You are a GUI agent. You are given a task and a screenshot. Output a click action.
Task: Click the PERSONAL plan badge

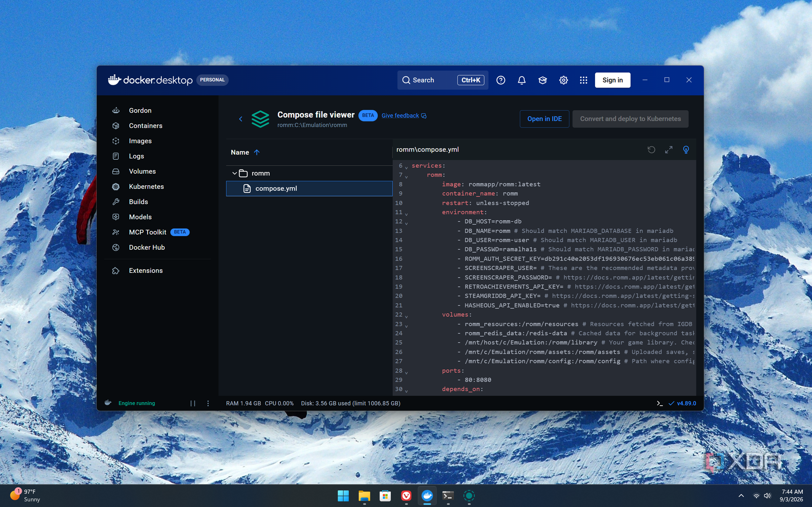tap(212, 80)
